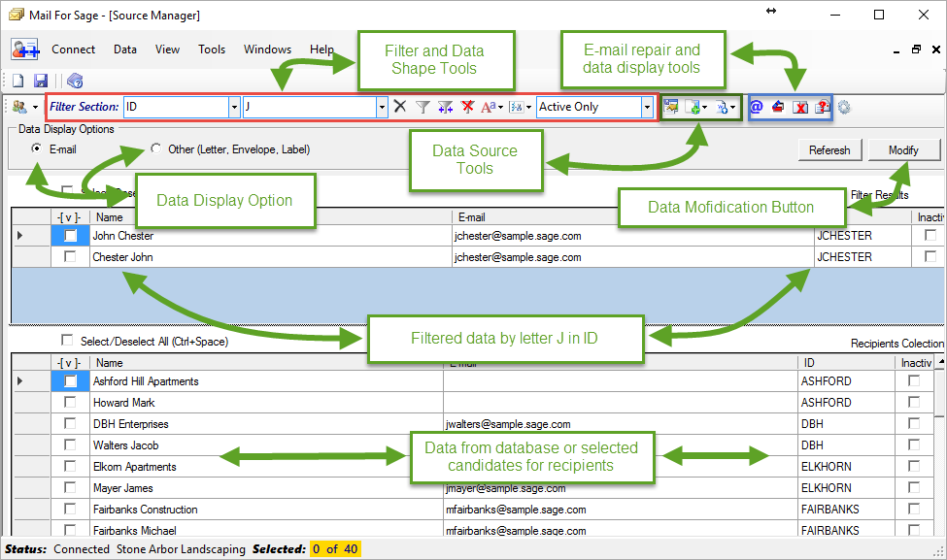Open the data source picture icon in green group

click(670, 107)
